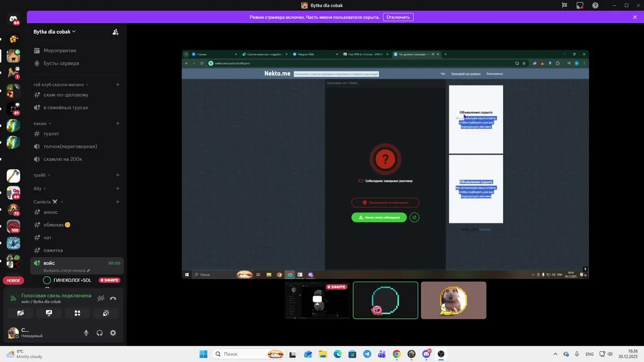Screen dimensions: 644x362
Task: Open the server with the 73 badge
Action: pyautogui.click(x=14, y=209)
